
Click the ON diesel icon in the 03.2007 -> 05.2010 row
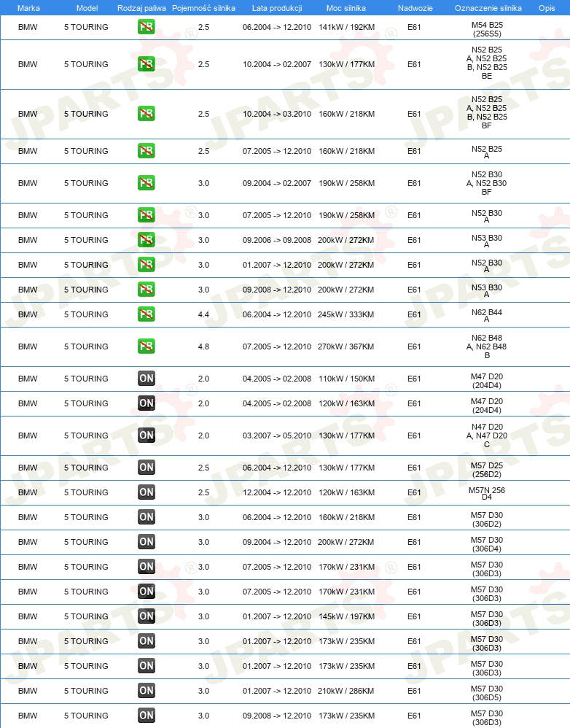146,435
